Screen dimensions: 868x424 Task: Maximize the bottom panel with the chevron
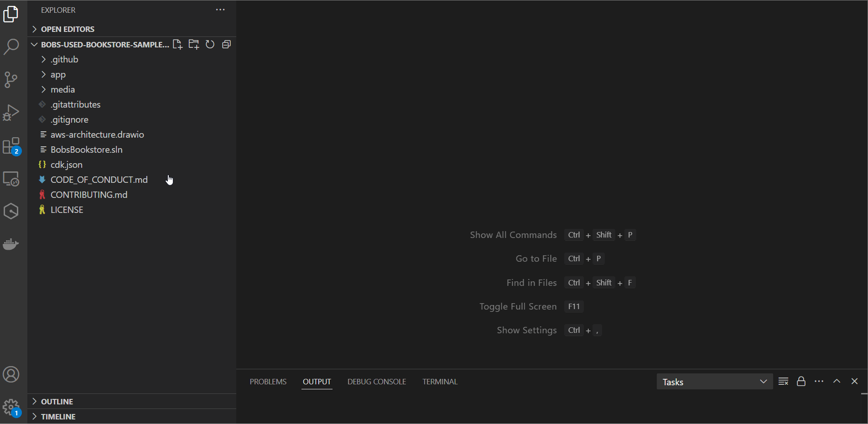(x=837, y=381)
